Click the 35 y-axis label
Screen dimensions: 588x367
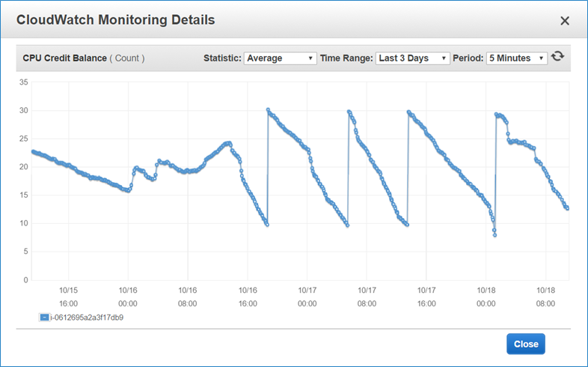tap(24, 82)
